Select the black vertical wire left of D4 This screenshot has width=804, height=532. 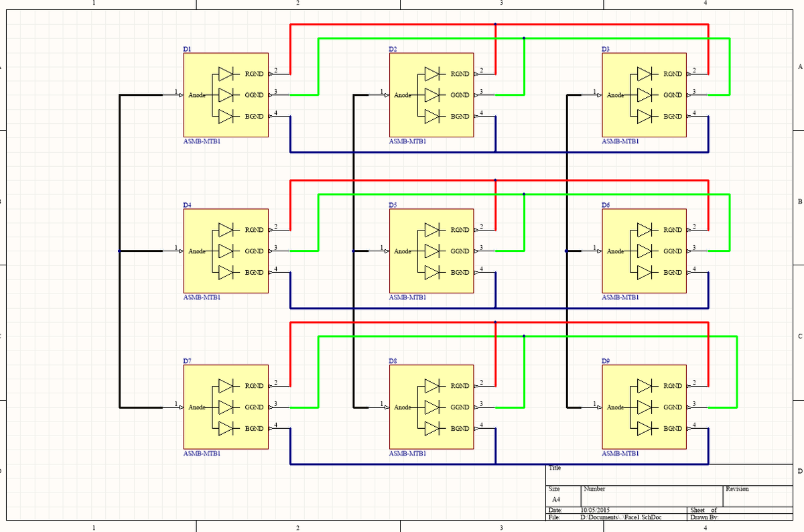click(119, 201)
